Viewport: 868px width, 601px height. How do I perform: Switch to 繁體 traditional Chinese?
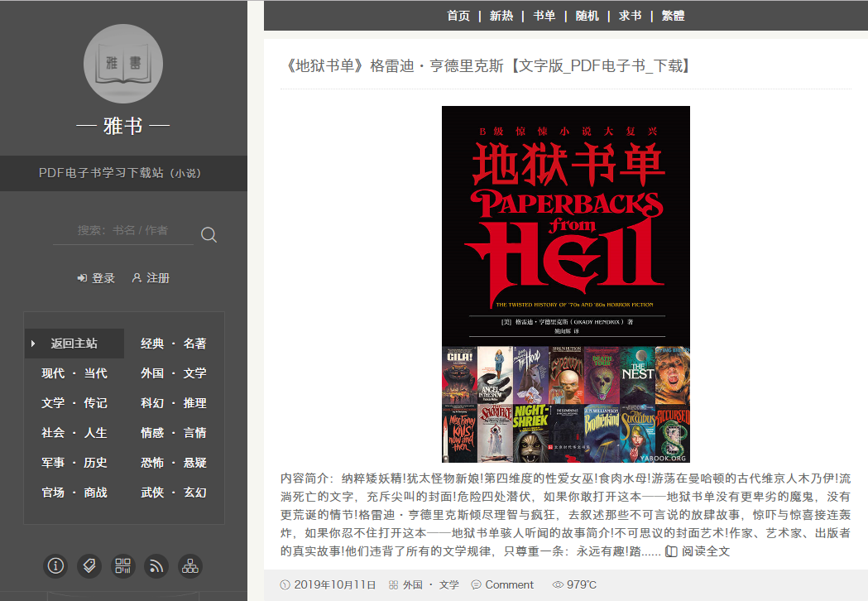coord(674,16)
